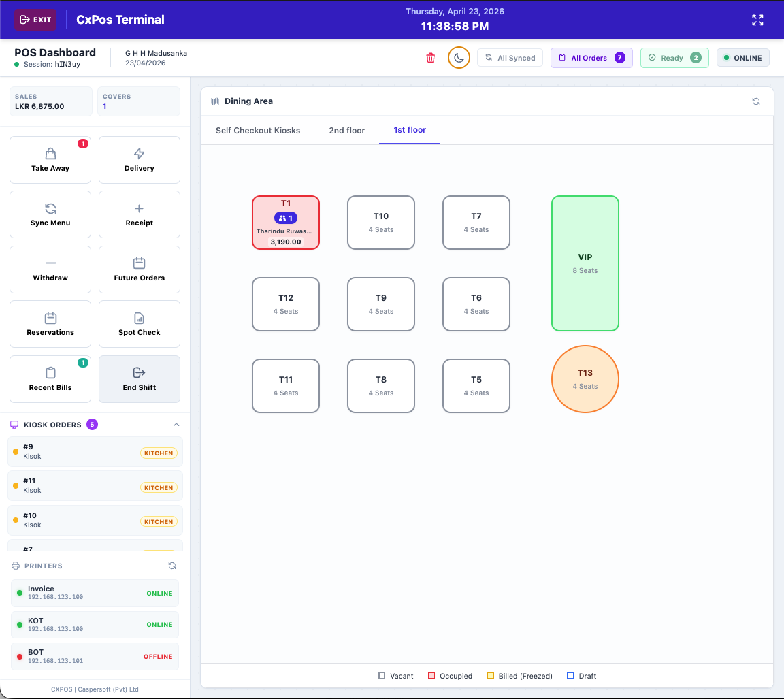Open kiosk order #9

(95, 451)
